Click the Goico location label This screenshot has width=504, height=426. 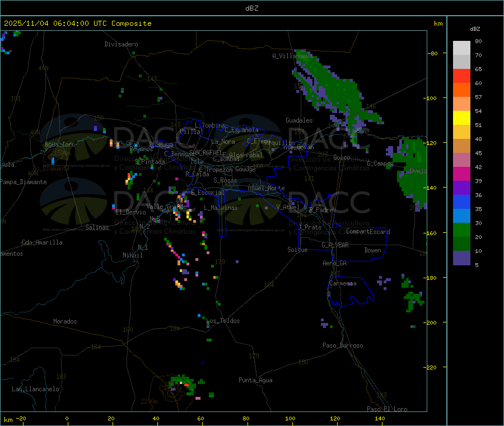pos(342,157)
